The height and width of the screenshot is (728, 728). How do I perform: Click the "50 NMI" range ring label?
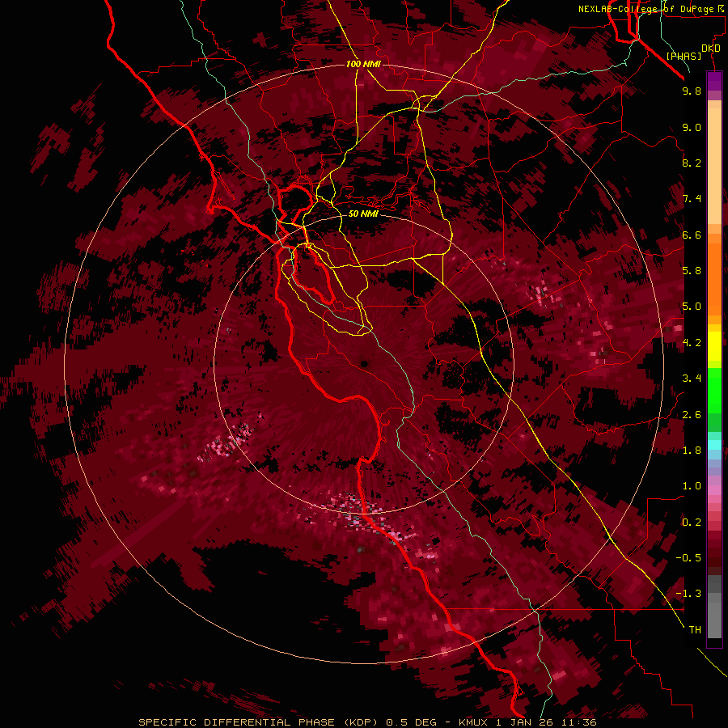[363, 214]
